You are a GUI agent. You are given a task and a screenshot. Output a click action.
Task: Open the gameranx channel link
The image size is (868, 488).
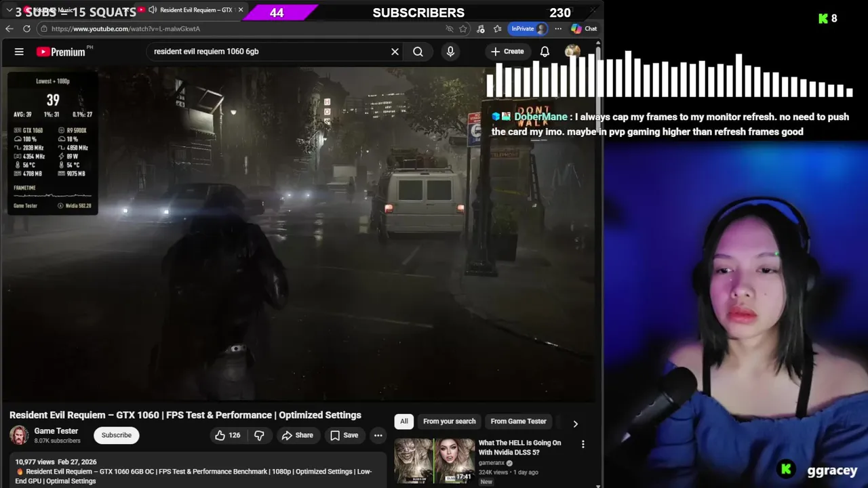click(x=491, y=463)
